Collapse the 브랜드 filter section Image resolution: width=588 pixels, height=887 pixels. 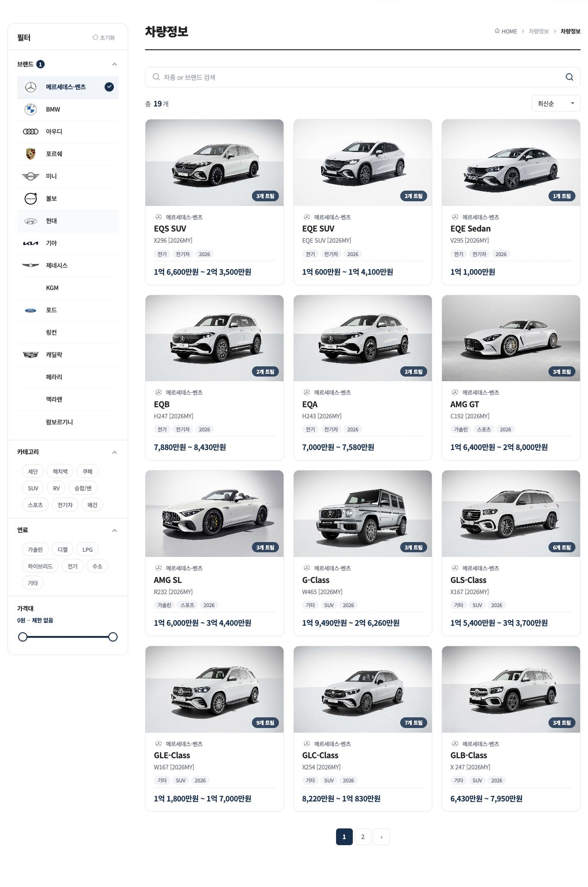[x=114, y=64]
